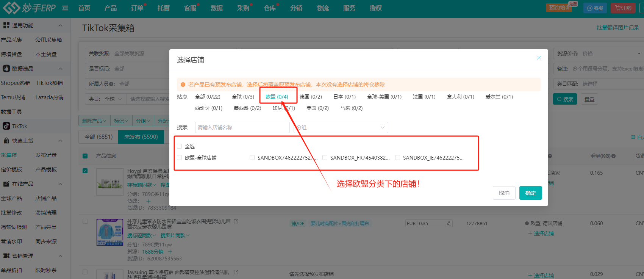Click the 客服 headset button in header

[x=595, y=8]
